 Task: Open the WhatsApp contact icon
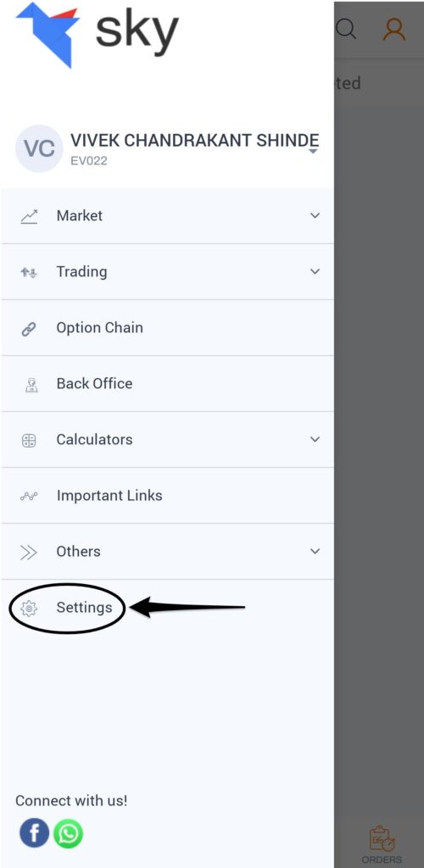pos(68,833)
